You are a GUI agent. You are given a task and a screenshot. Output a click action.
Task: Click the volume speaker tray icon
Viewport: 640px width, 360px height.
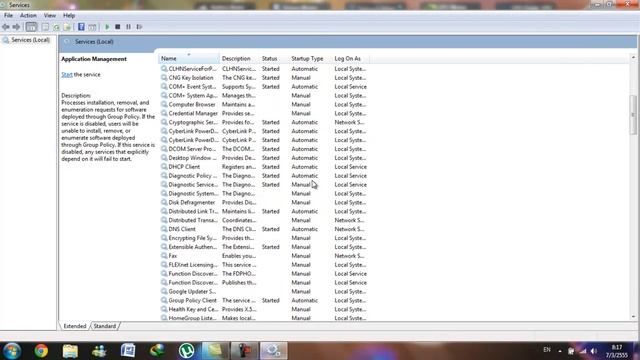594,351
